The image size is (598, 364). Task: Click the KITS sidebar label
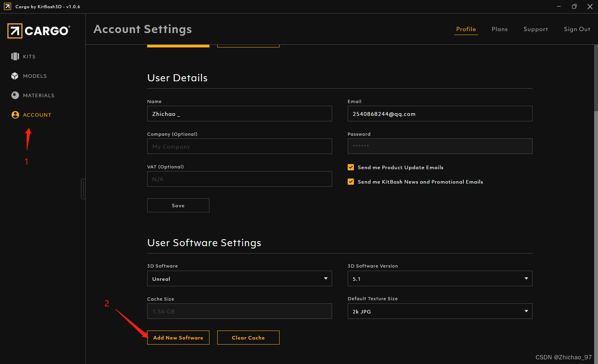click(x=29, y=56)
